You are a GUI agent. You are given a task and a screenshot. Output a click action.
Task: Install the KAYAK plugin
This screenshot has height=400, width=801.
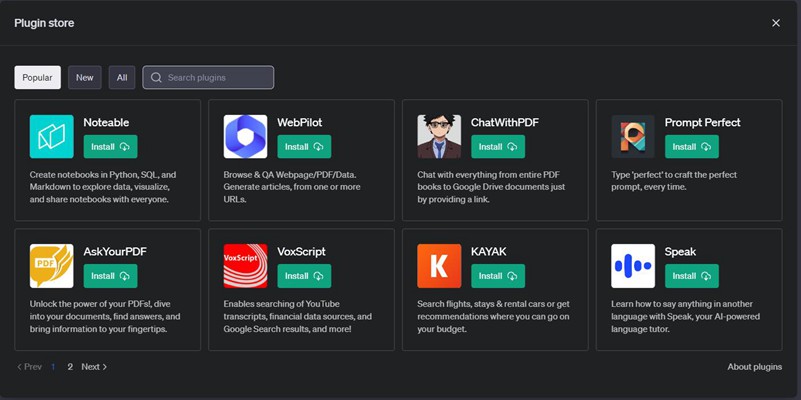(x=497, y=276)
